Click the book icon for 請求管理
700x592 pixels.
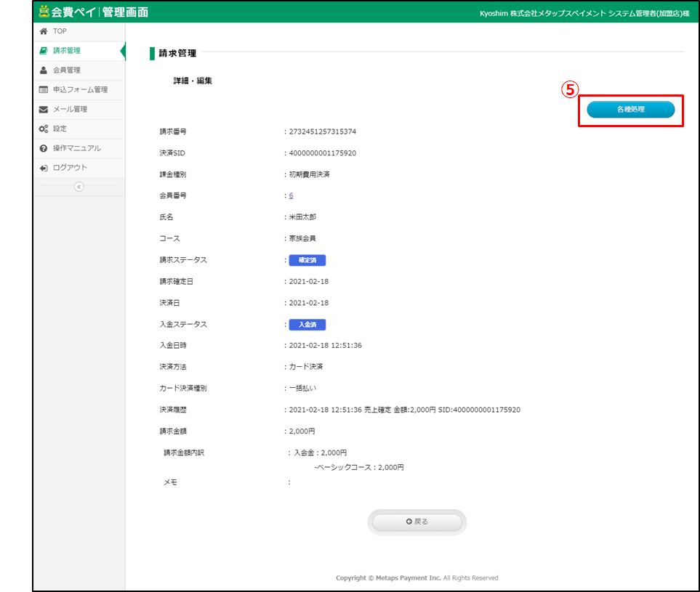(44, 51)
